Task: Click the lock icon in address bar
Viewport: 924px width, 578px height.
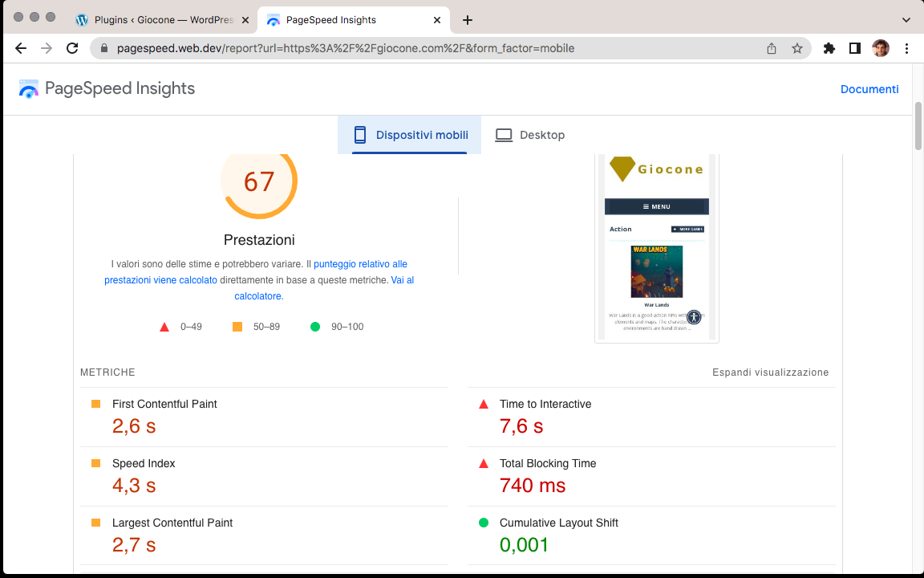Action: (104, 48)
